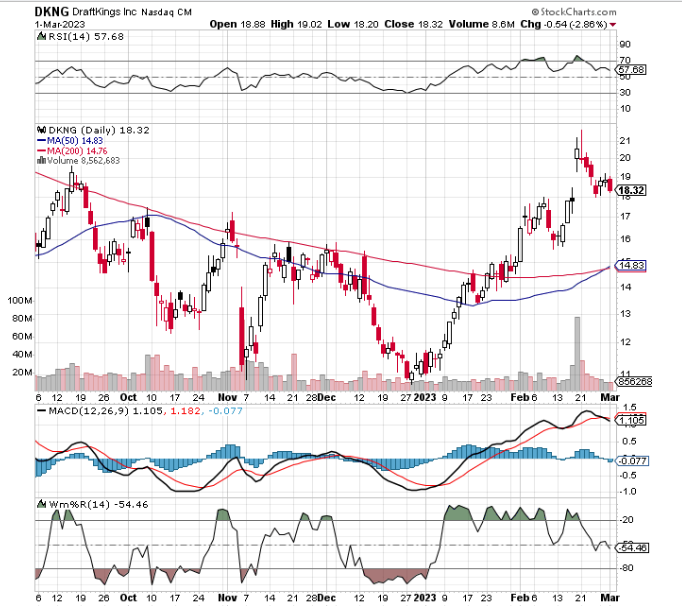Click the High 19.02 value
The width and height of the screenshot is (682, 606).
[296, 24]
